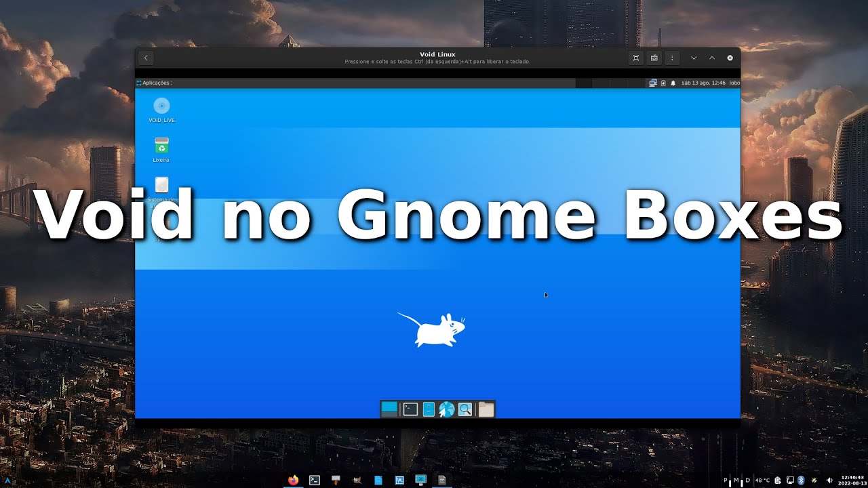
Task: Click the GIMP icon in host taskbar
Action: click(357, 480)
